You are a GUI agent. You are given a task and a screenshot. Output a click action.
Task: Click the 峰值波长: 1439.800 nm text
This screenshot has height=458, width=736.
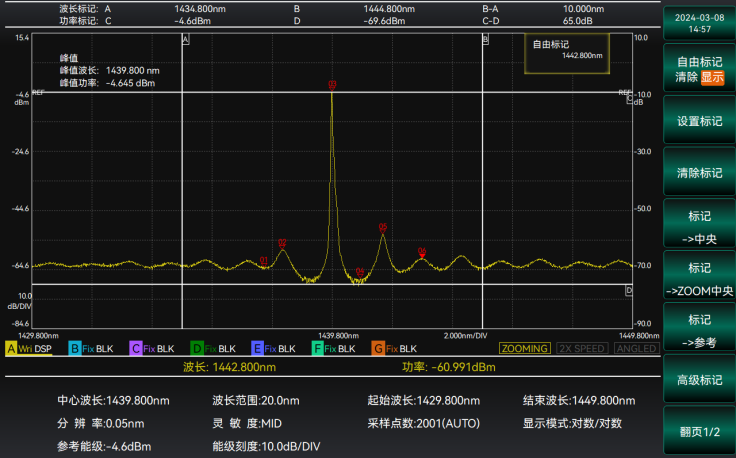[110, 71]
